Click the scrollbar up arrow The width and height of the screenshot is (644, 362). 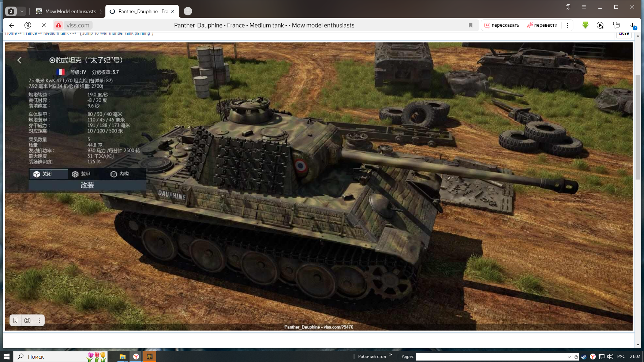point(638,36)
